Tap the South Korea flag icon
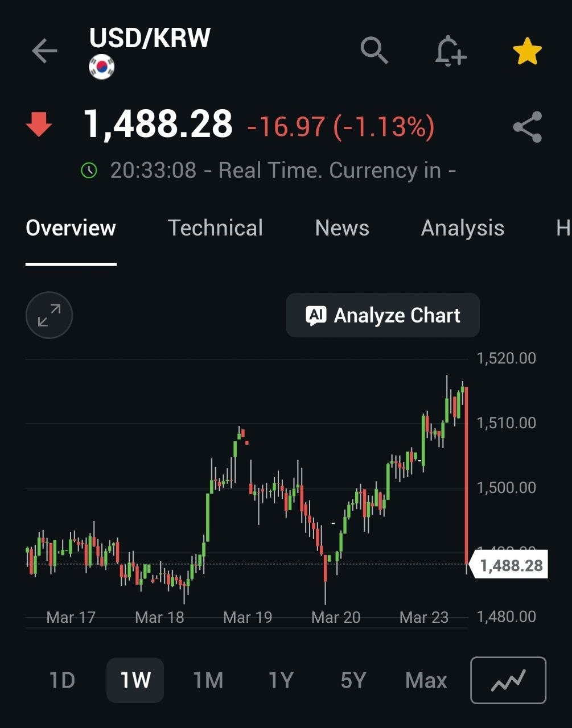 point(102,67)
